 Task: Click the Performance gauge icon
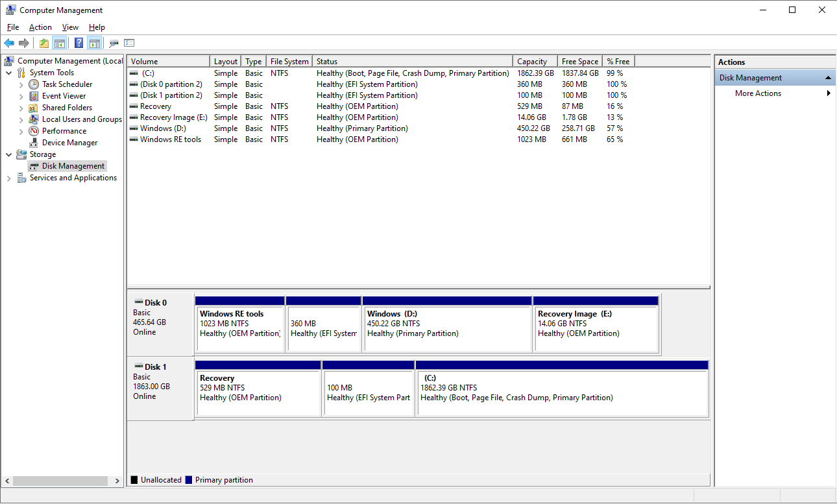pos(34,131)
